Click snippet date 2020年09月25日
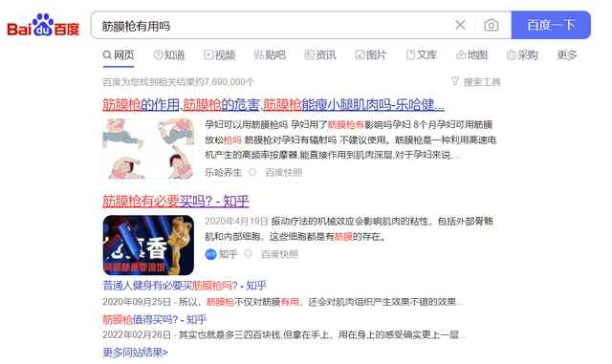 pyautogui.click(x=137, y=302)
